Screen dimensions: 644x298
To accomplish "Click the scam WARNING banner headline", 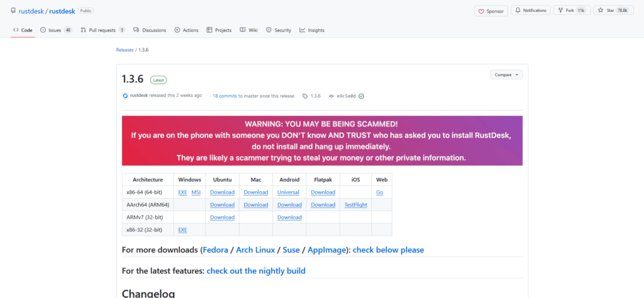I will point(321,124).
